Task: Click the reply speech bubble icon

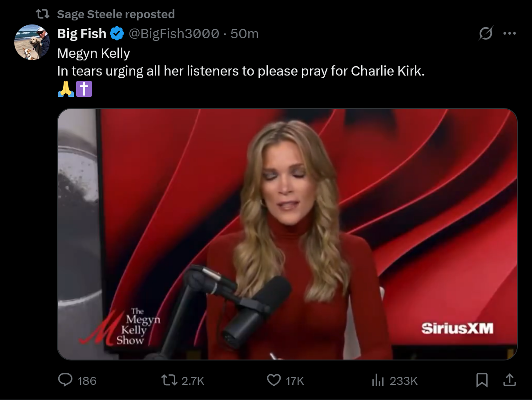Action: pos(65,380)
